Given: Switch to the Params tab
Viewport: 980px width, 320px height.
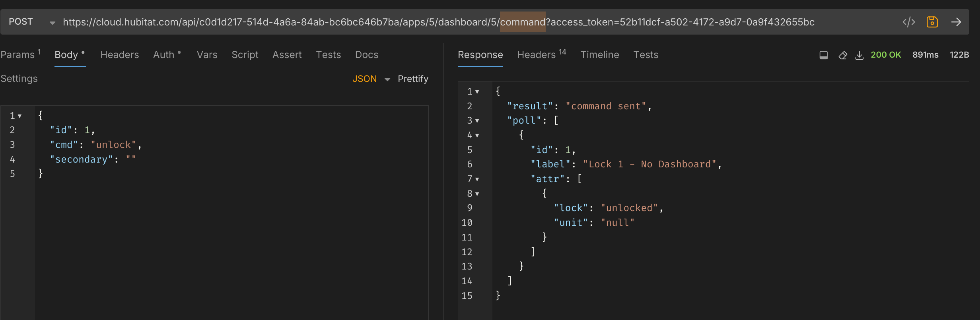Looking at the screenshot, I should point(18,55).
